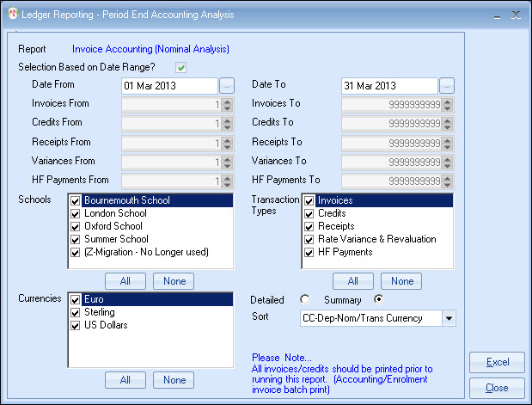Viewport: 532px width, 405px height.
Task: Click inside the Date To field
Action: [x=389, y=86]
